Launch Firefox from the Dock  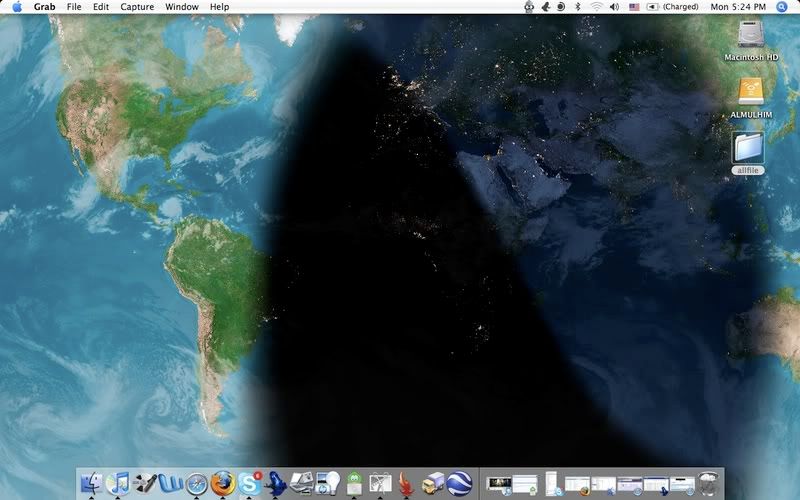pos(222,482)
